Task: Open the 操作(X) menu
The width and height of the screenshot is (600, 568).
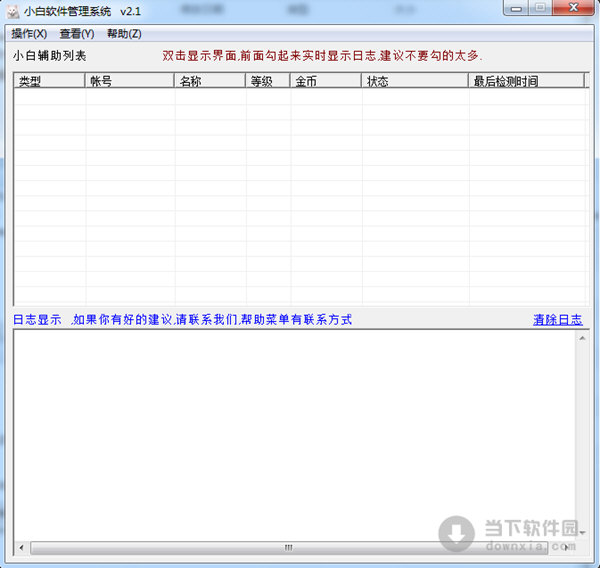Action: (x=29, y=34)
